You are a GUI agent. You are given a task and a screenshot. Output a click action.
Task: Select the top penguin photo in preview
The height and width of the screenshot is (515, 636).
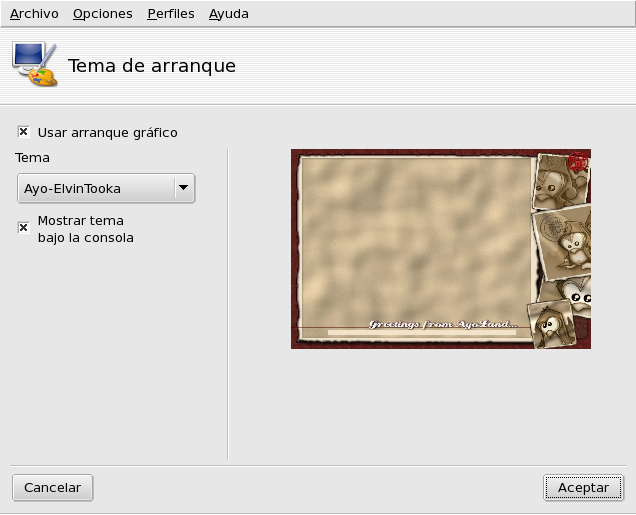(561, 181)
